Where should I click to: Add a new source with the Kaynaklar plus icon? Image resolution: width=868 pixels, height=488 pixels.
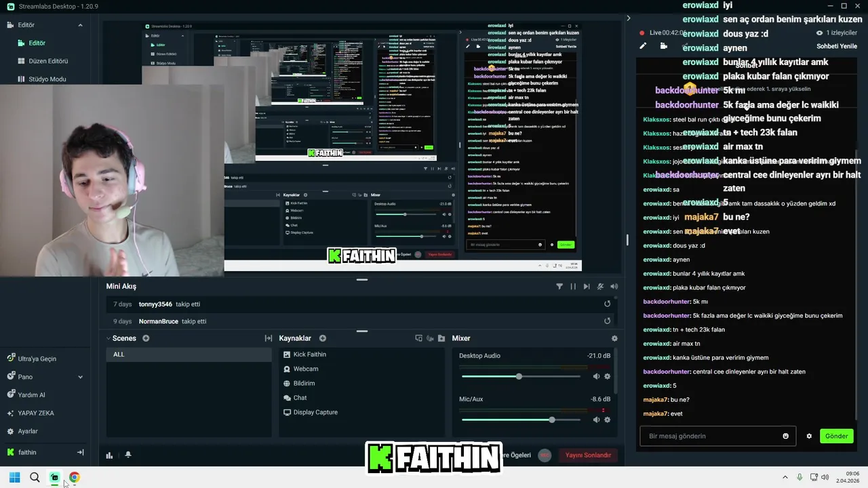pos(323,338)
